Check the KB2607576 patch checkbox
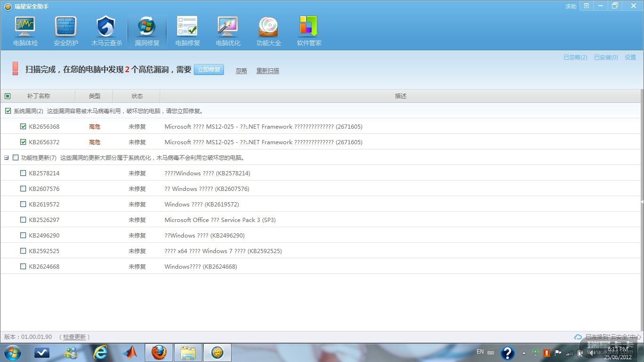The height and width of the screenshot is (362, 644). (23, 189)
